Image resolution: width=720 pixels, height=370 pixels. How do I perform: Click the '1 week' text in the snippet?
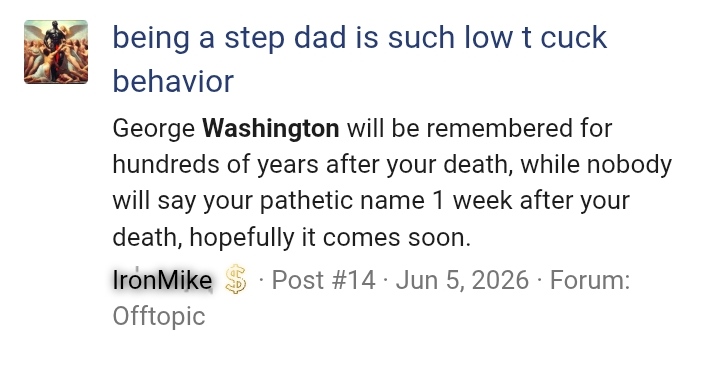(472, 201)
